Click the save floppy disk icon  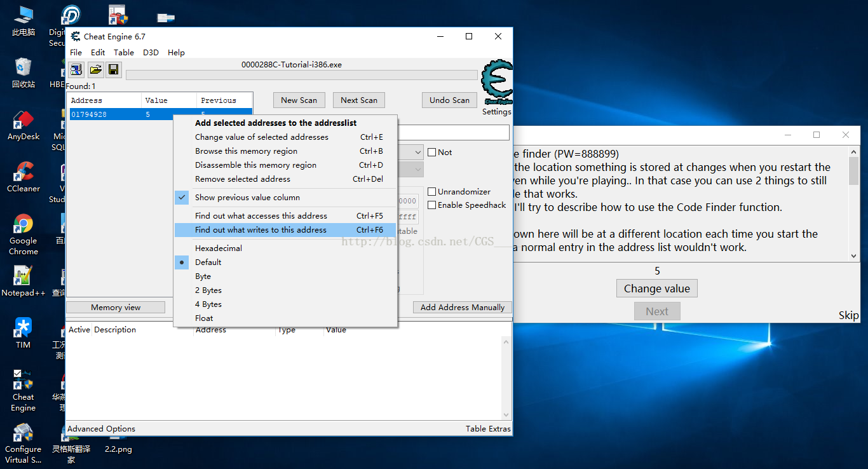click(x=113, y=69)
